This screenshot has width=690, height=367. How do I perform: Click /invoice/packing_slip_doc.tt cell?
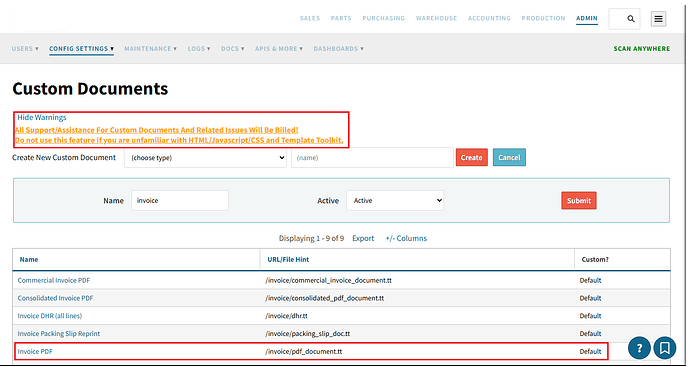[x=308, y=334]
